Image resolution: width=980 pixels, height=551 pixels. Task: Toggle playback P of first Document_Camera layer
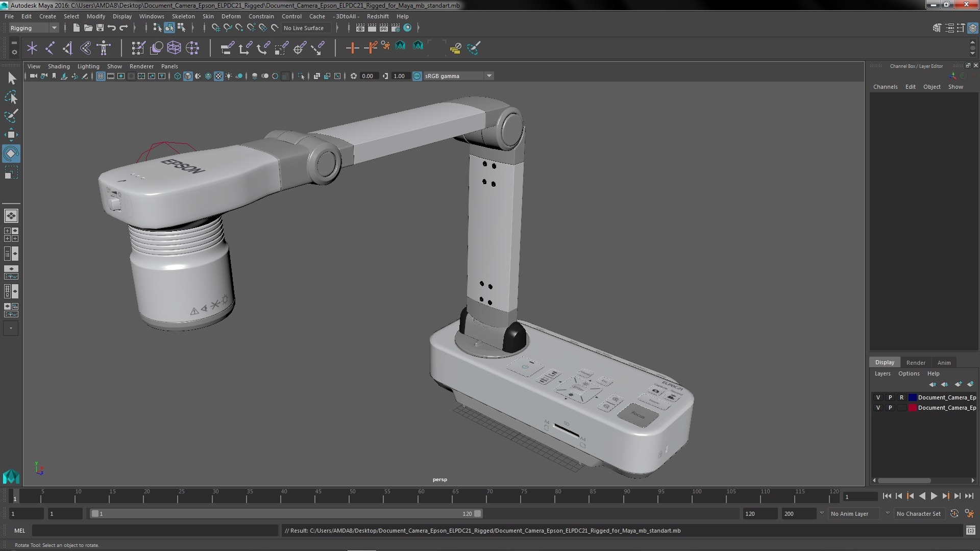(890, 397)
